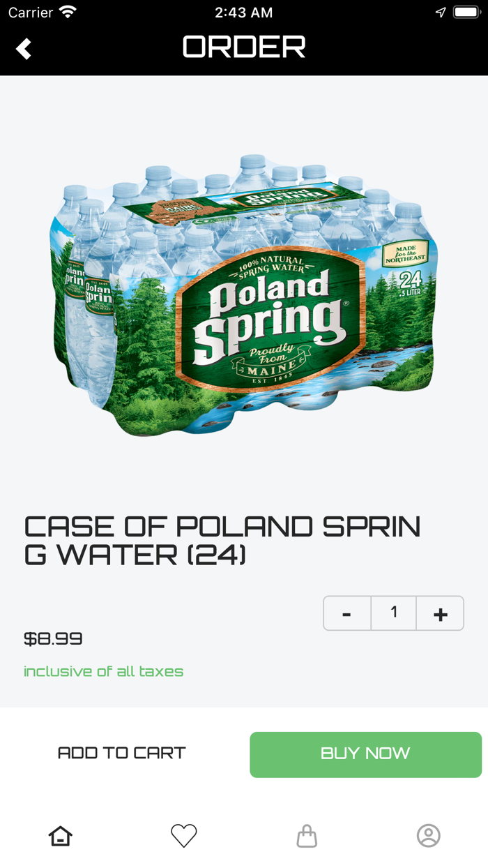Image resolution: width=488 pixels, height=868 pixels.
Task: Tap the Case of Poland Spring Water title
Action: [x=222, y=541]
